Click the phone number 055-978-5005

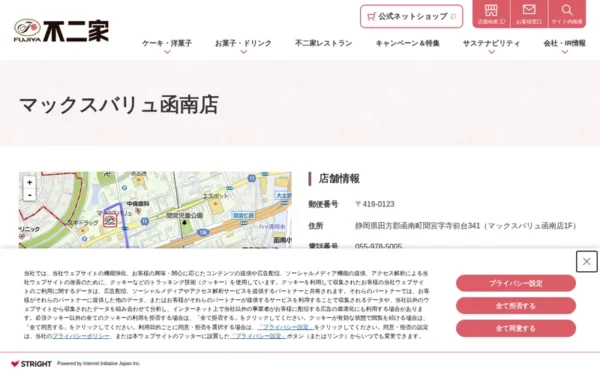[378, 246]
